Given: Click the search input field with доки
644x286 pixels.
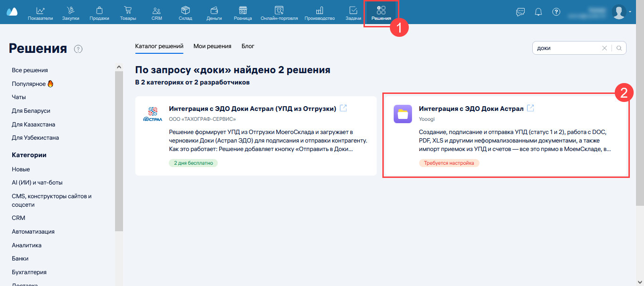Looking at the screenshot, I should click(566, 48).
